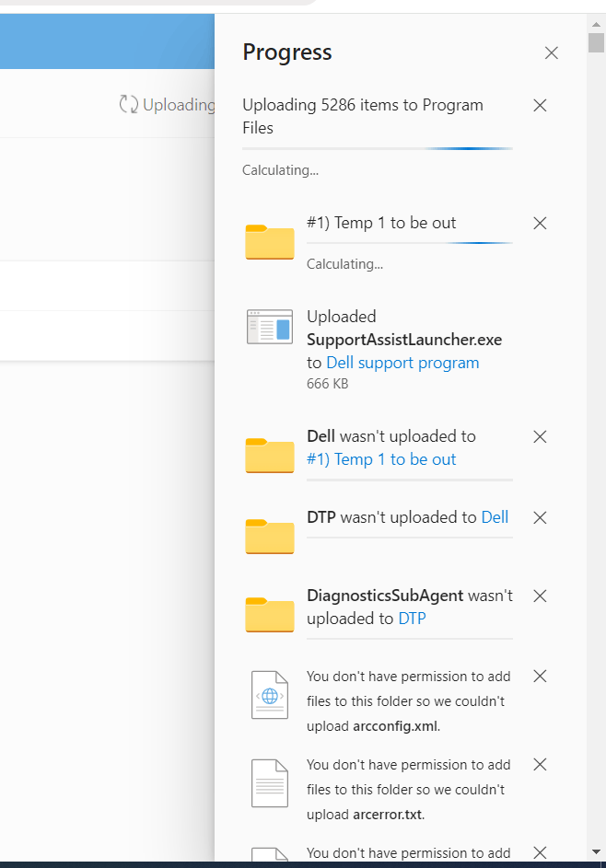This screenshot has height=868, width=606.
Task: Click the DTP folder icon
Action: click(270, 536)
